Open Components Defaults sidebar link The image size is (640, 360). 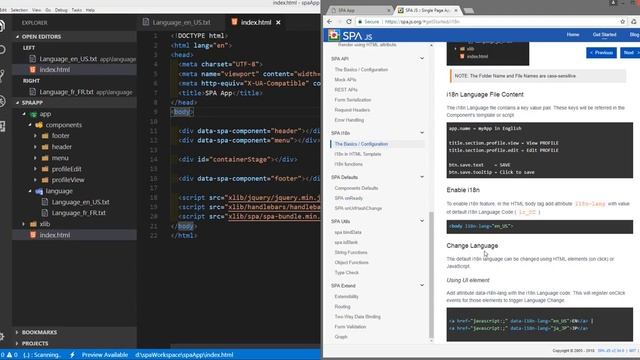click(356, 188)
